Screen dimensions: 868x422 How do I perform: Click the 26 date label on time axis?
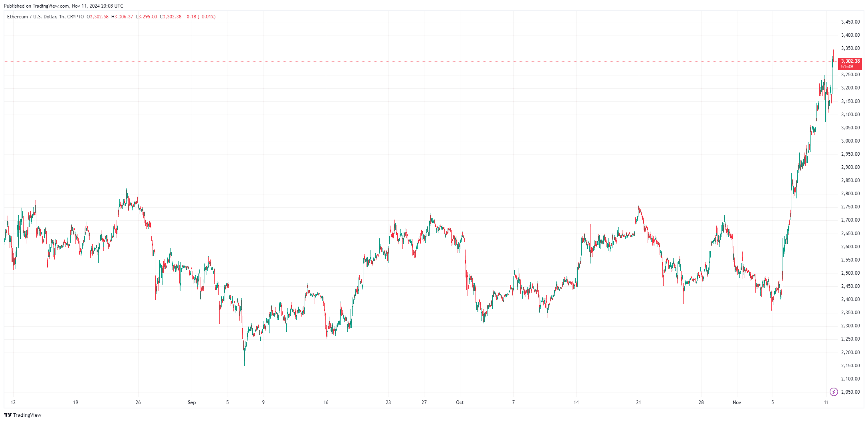pyautogui.click(x=138, y=402)
